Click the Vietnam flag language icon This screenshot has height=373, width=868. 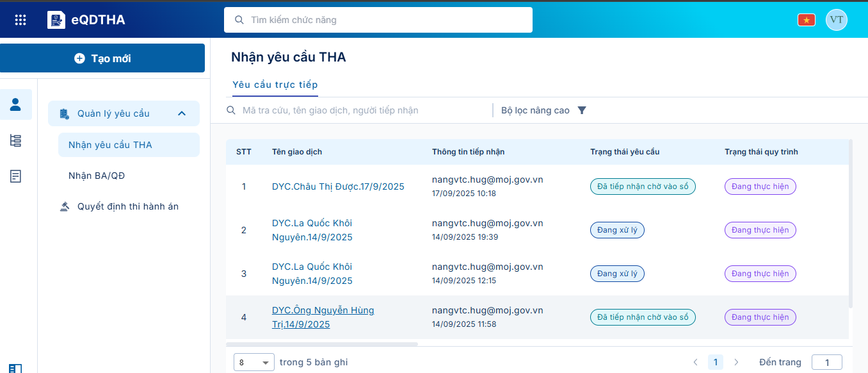(x=806, y=20)
